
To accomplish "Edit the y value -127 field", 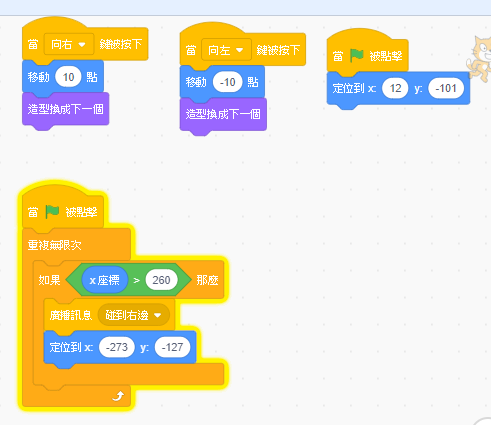I will pos(172,347).
